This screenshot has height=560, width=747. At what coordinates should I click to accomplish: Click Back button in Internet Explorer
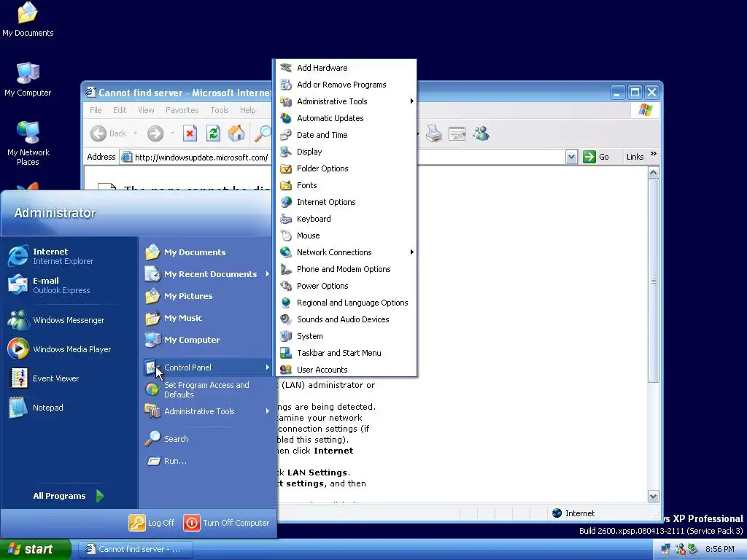[x=109, y=133]
